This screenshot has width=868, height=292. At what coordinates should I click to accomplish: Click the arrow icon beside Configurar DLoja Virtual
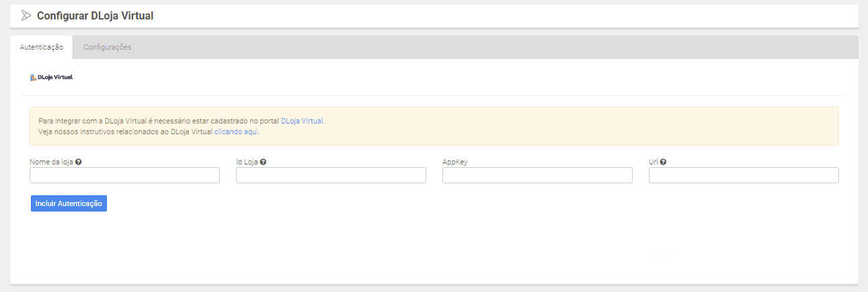pos(26,15)
